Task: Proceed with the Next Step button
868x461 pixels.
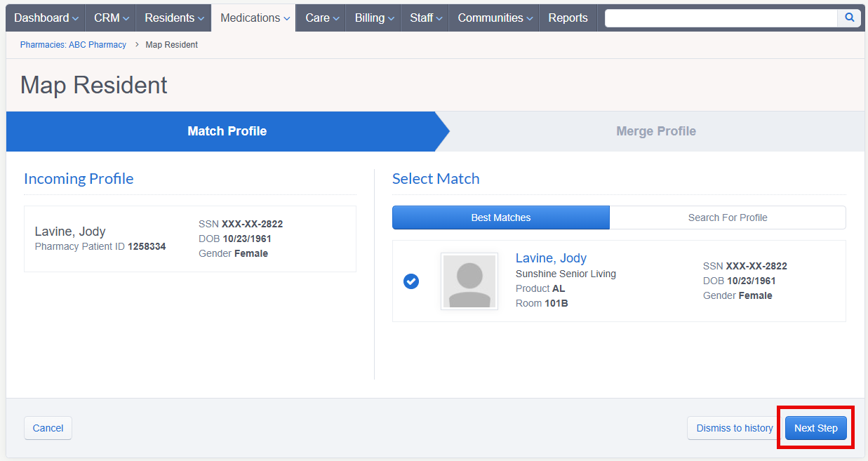Action: [816, 428]
